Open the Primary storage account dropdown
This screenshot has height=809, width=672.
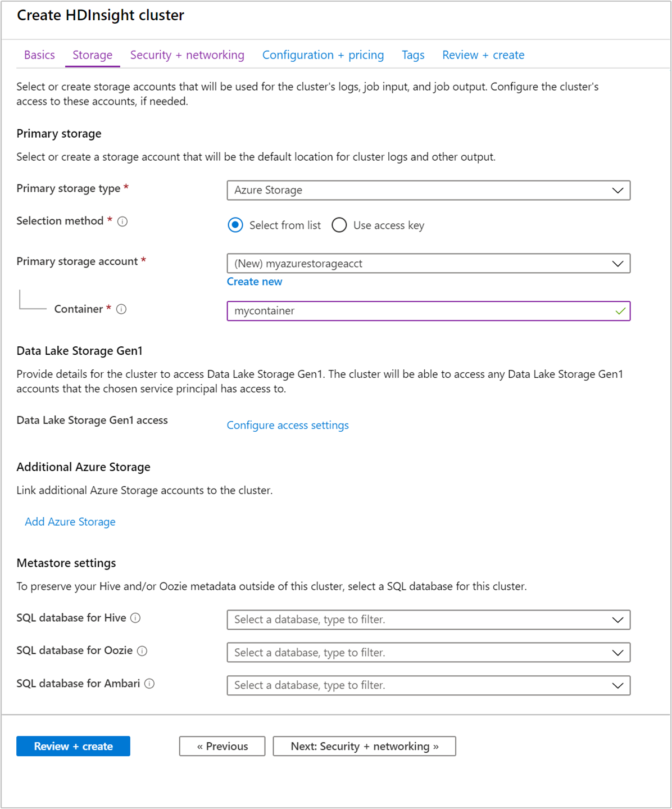point(617,263)
